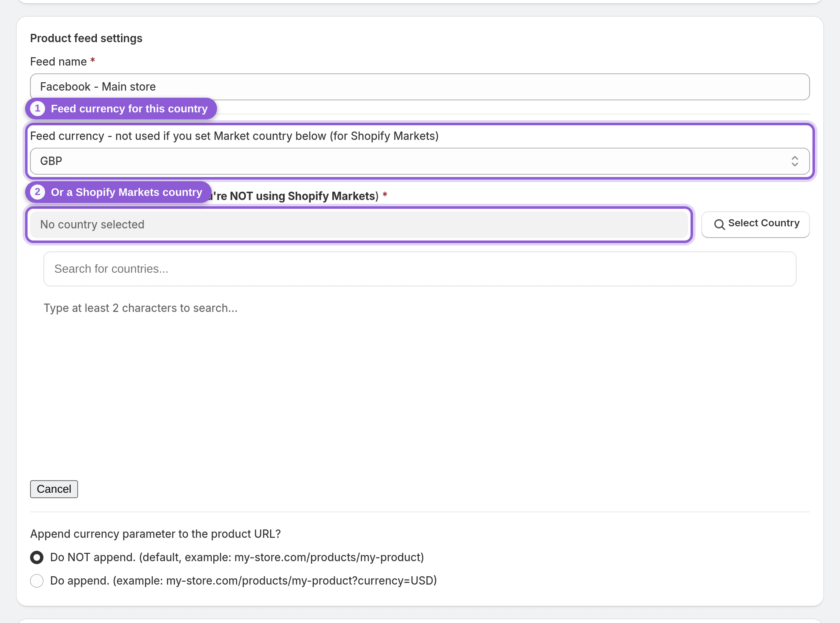Click the Product feed settings heading
This screenshot has height=623, width=840.
(86, 38)
